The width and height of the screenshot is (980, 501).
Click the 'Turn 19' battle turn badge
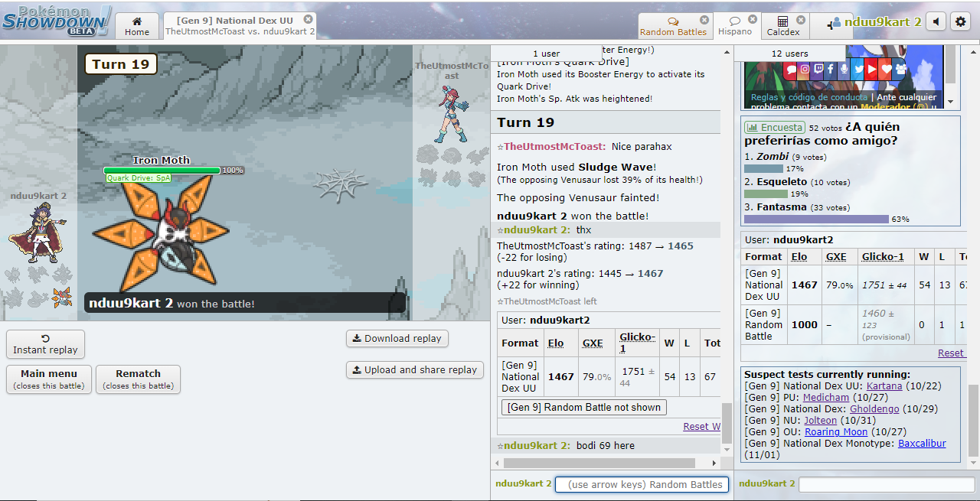pyautogui.click(x=121, y=64)
